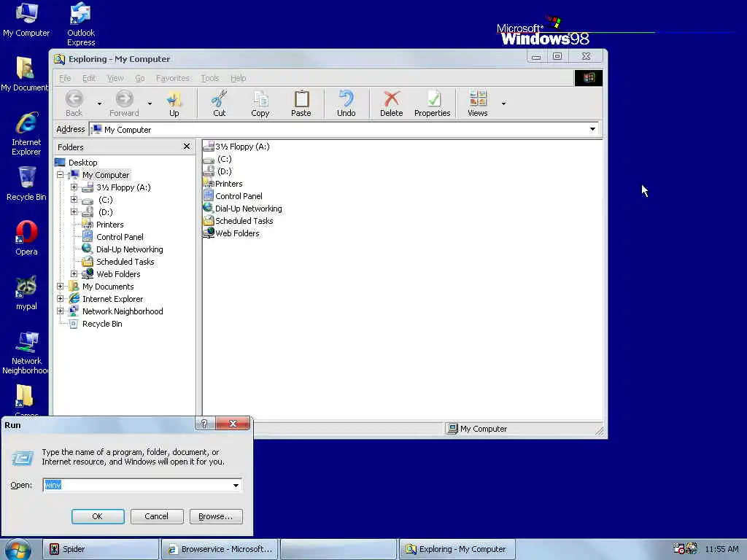This screenshot has height=560, width=747.
Task: Open the Tools menu
Action: tap(209, 78)
